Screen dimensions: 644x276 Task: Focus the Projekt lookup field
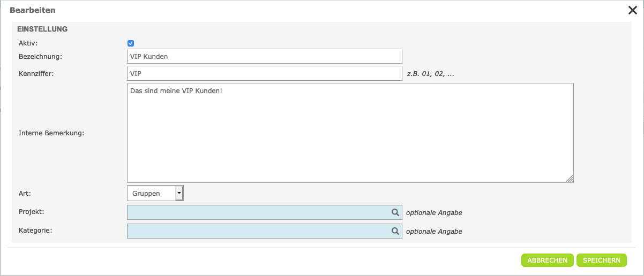click(258, 212)
